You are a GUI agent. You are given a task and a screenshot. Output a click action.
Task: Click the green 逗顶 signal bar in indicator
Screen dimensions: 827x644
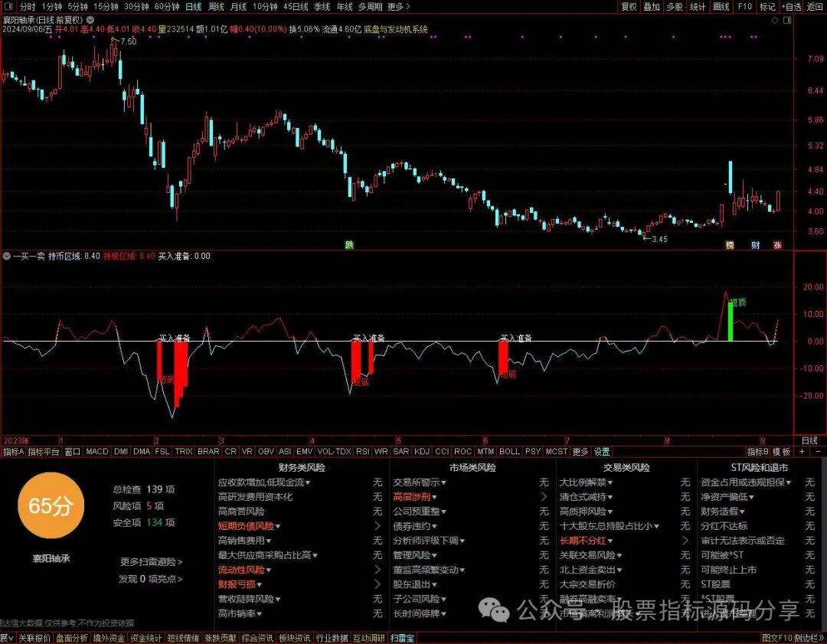tap(731, 321)
